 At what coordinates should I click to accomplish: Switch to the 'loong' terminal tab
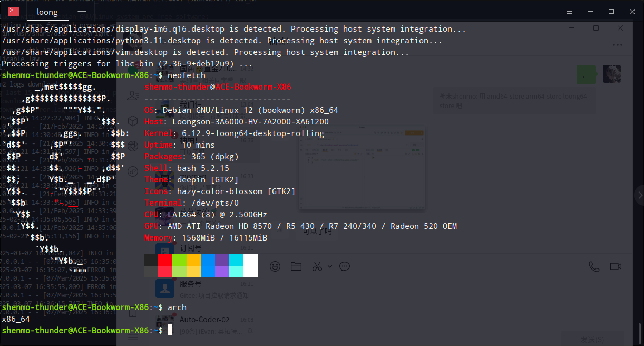click(47, 11)
